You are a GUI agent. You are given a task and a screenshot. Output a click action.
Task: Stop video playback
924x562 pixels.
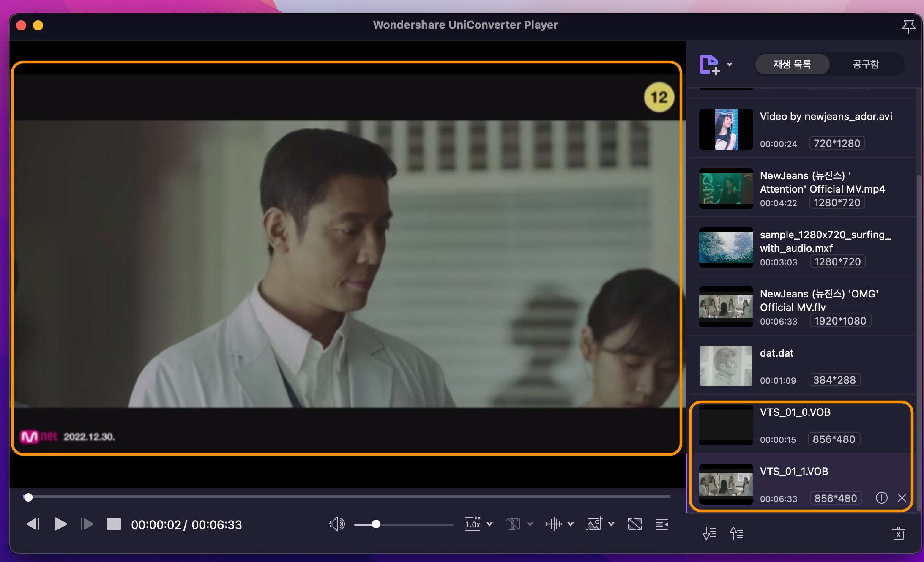[x=114, y=524]
